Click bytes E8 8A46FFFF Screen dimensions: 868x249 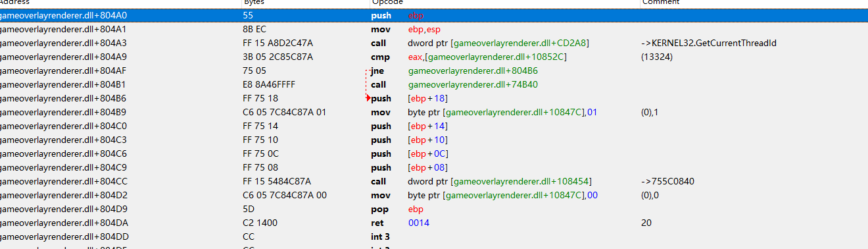[270, 84]
